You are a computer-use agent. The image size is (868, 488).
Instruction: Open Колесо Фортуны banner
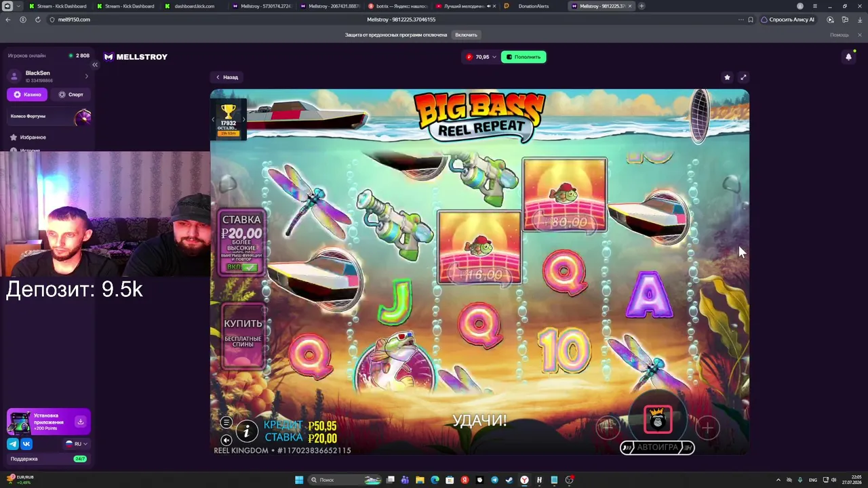[x=49, y=117]
